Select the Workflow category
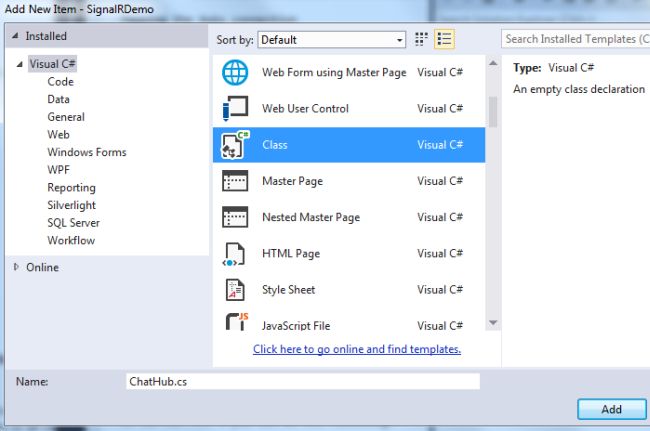The height and width of the screenshot is (431, 650). click(x=71, y=240)
